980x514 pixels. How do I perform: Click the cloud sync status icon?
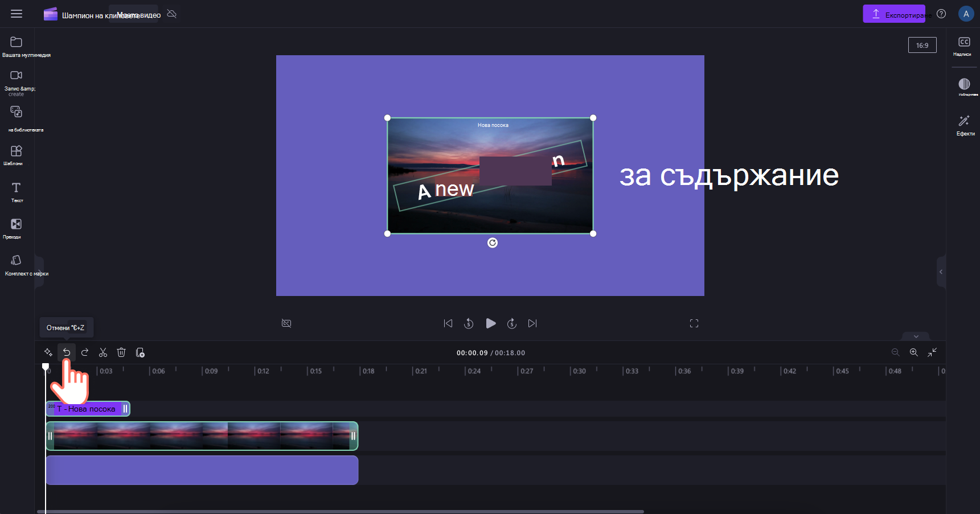[172, 14]
